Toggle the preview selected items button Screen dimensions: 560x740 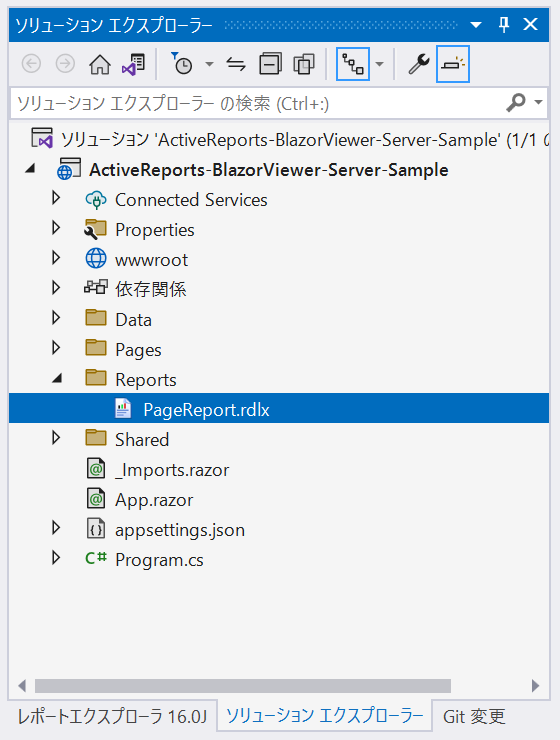click(x=452, y=64)
